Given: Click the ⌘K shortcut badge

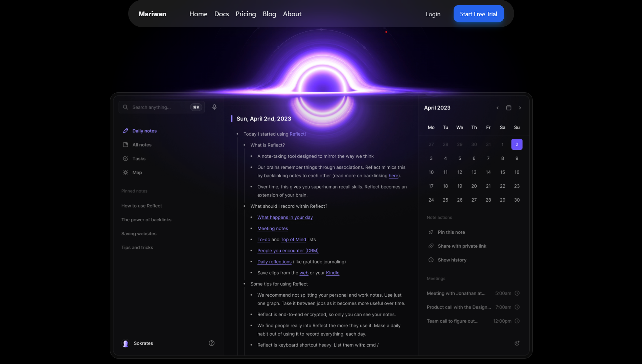Looking at the screenshot, I should click(x=196, y=107).
